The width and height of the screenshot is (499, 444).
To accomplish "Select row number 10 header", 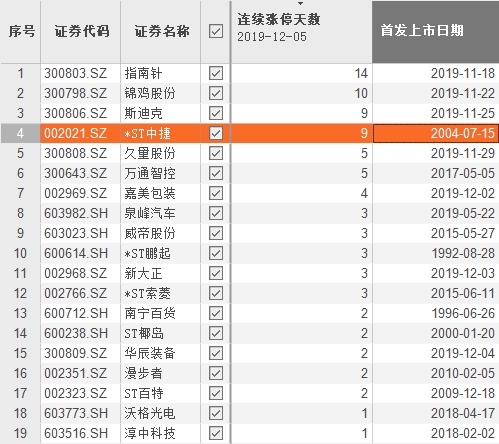I will pyautogui.click(x=20, y=253).
